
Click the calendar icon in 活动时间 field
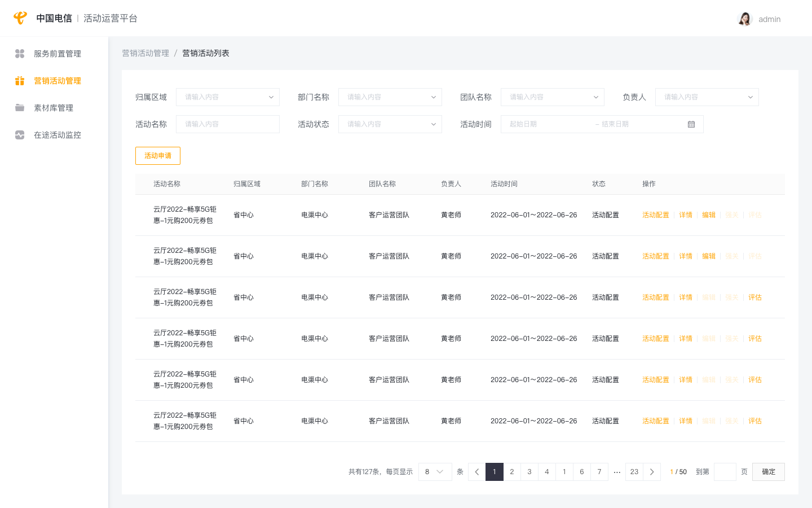[x=691, y=124]
